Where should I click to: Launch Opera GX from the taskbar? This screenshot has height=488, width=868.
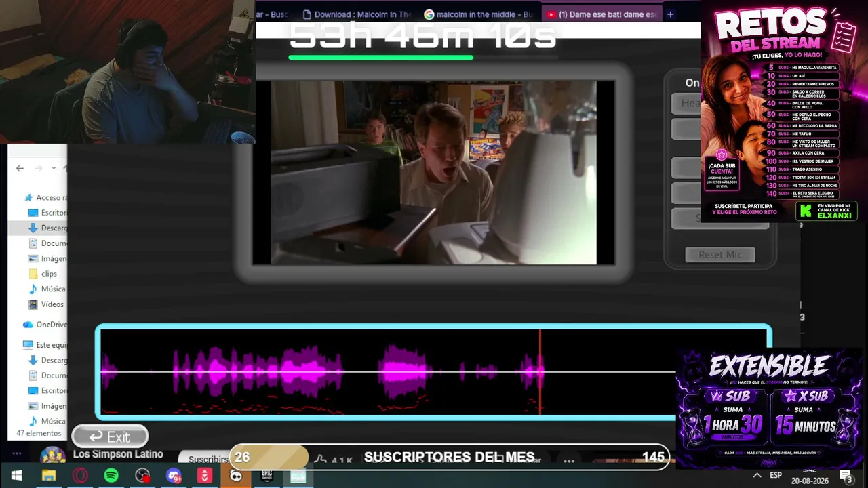(x=80, y=476)
